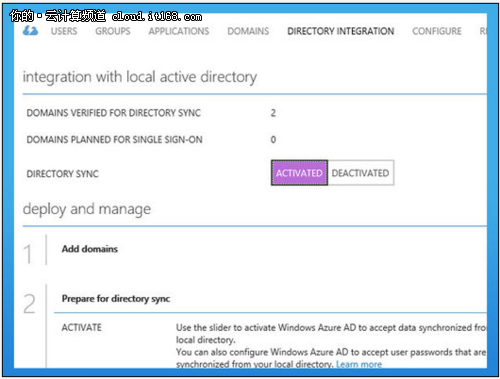Viewport: 500px width, 379px height.
Task: Switch to the GROUPS tab
Action: pos(113,31)
